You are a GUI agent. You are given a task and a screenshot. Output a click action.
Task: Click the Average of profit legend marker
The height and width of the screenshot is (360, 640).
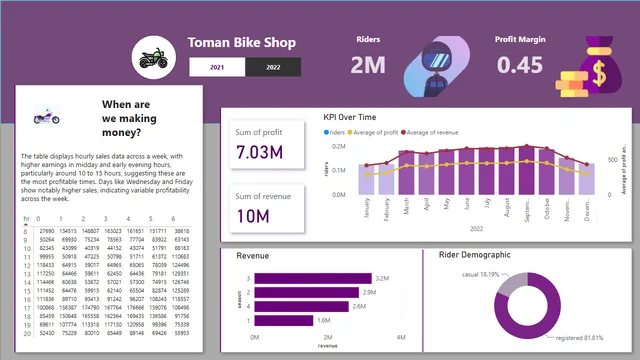pyautogui.click(x=350, y=132)
